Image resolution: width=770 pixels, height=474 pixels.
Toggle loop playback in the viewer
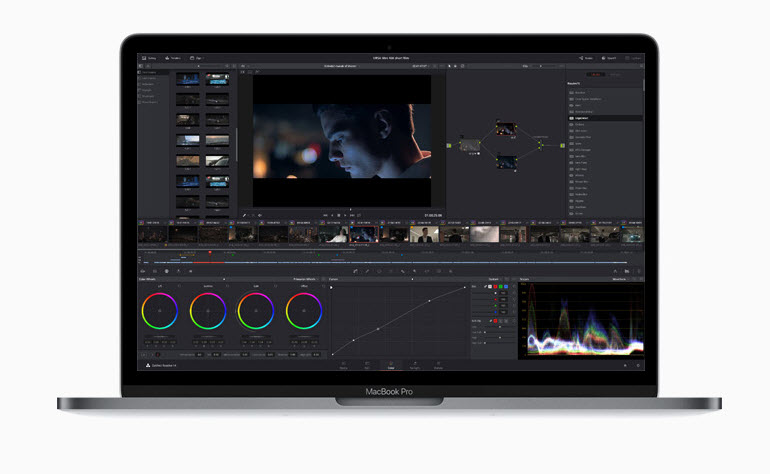(359, 215)
